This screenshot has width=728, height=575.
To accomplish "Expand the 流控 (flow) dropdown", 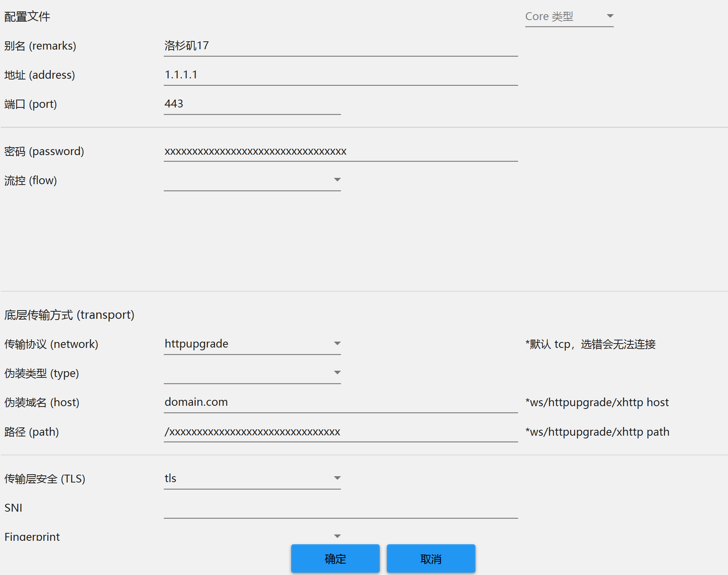I will click(252, 181).
